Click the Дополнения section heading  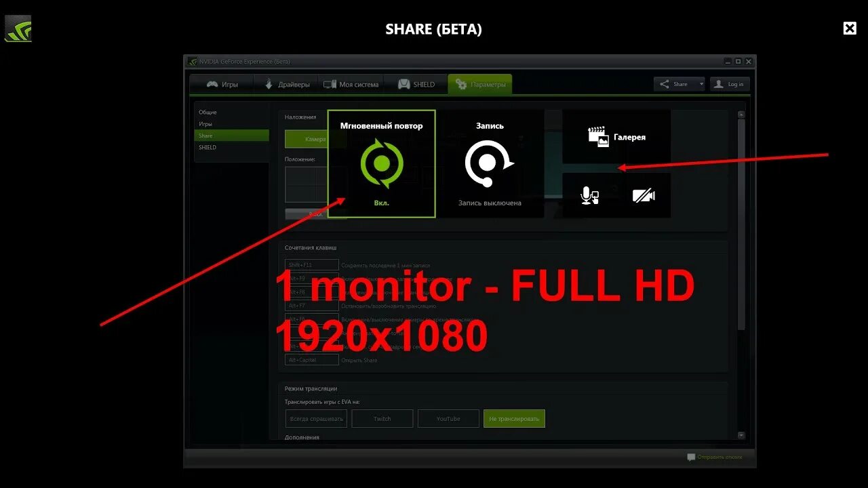pyautogui.click(x=302, y=437)
